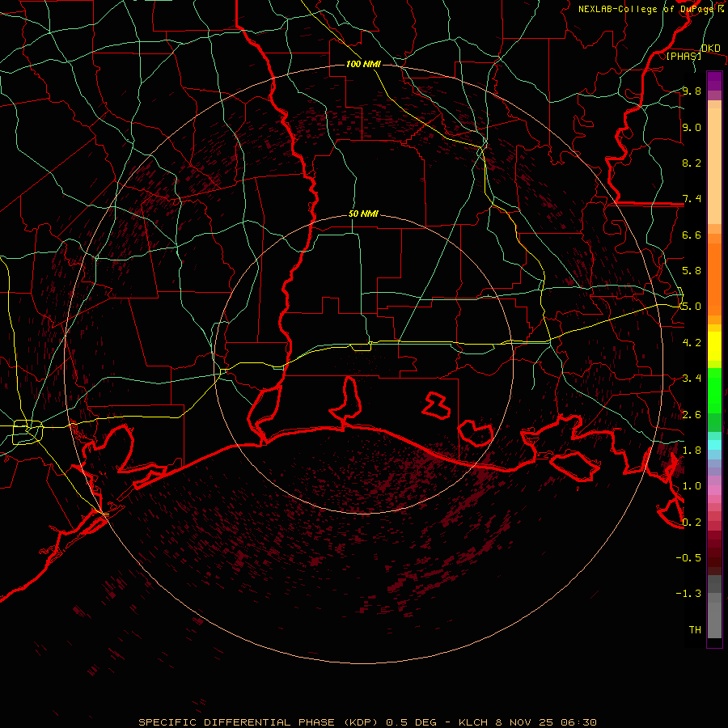Image resolution: width=728 pixels, height=728 pixels.
Task: Pick the bright yellow swatch in color bar
Action: click(714, 346)
